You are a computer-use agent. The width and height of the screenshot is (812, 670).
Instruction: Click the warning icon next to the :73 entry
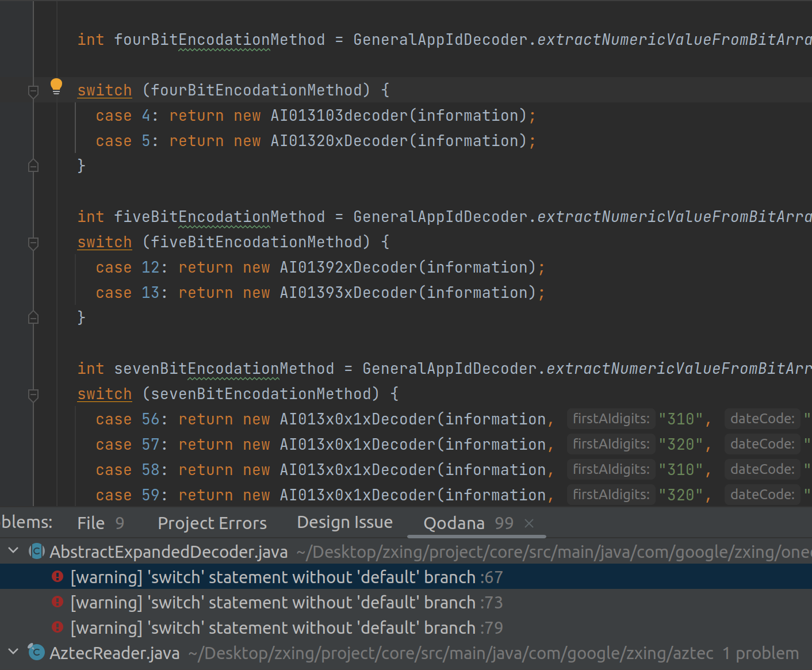[x=57, y=602]
